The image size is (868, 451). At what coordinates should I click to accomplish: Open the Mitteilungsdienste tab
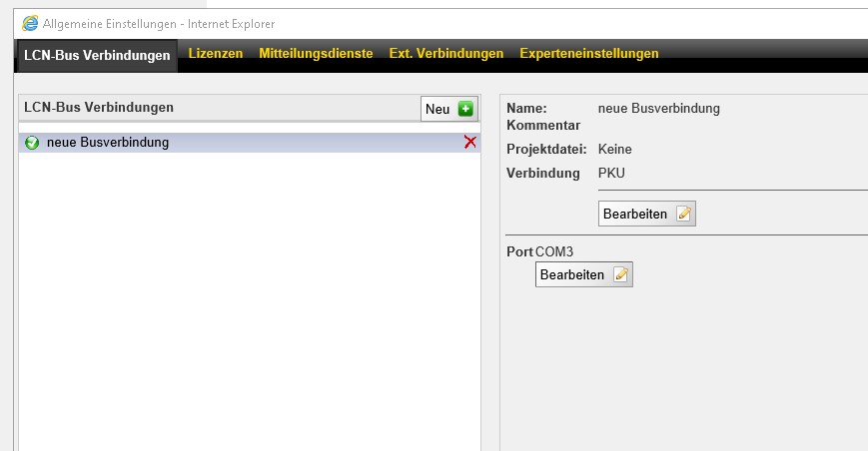(316, 54)
